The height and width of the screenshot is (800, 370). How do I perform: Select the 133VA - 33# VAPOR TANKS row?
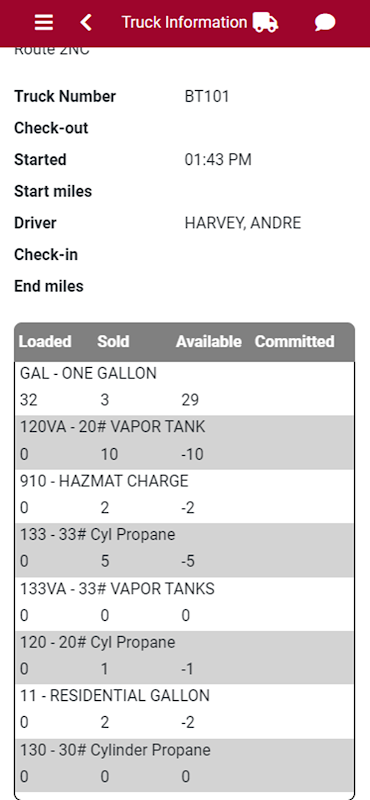pos(184,603)
